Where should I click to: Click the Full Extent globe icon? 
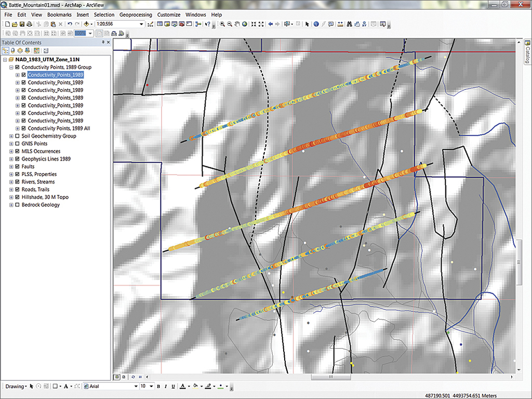245,24
